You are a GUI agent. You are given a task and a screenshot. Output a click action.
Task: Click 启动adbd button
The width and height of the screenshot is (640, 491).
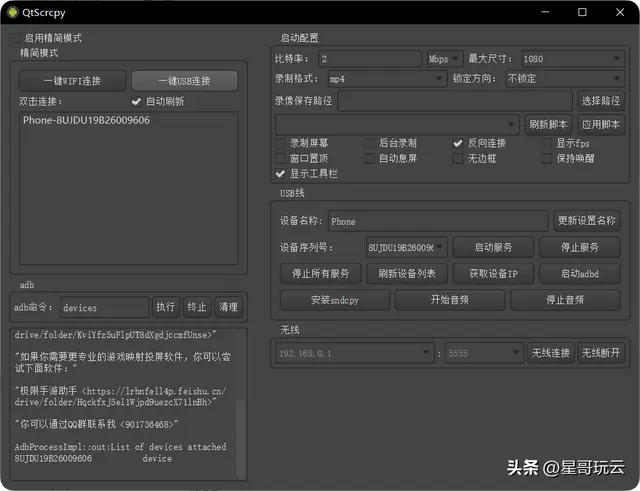click(x=580, y=273)
